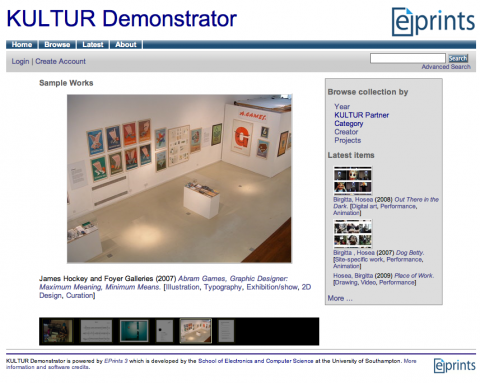Image resolution: width=480 pixels, height=383 pixels.
Task: Click the small EPrints logo in footer
Action: click(x=455, y=366)
